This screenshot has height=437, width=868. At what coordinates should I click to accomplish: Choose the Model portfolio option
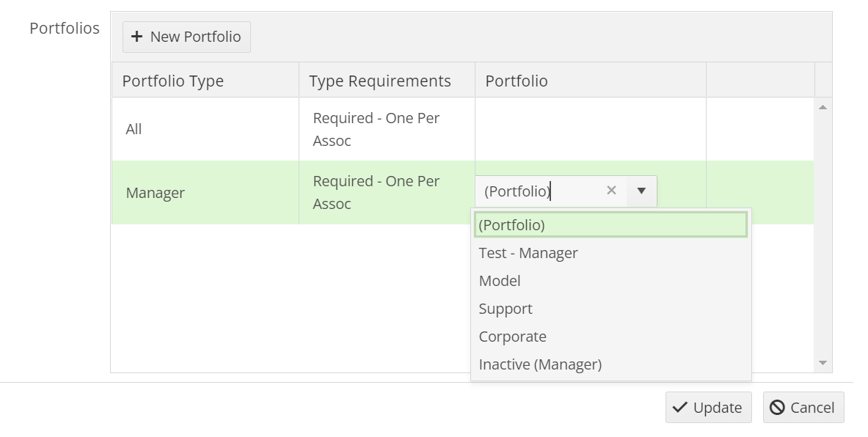[500, 281]
